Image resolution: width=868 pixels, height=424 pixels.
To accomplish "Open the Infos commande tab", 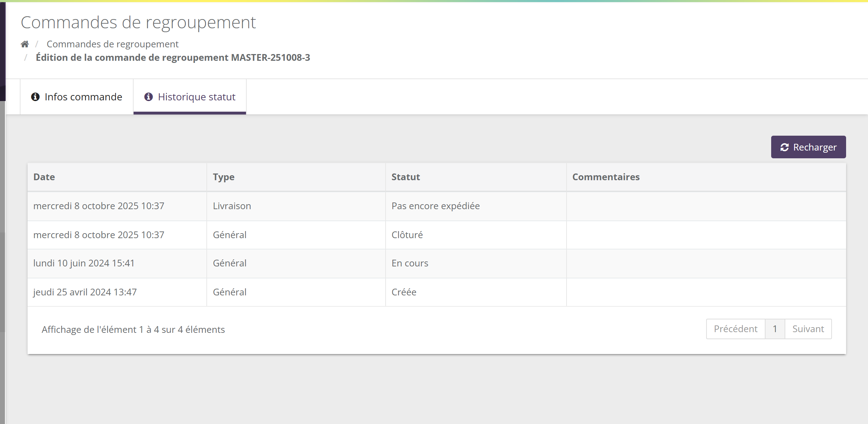I will [77, 97].
